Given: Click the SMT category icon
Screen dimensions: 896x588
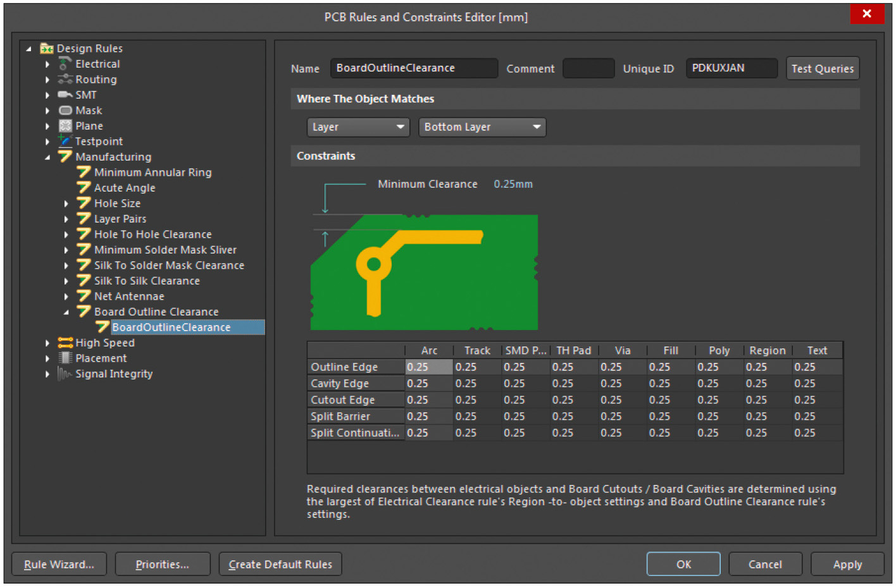Looking at the screenshot, I should tap(65, 95).
